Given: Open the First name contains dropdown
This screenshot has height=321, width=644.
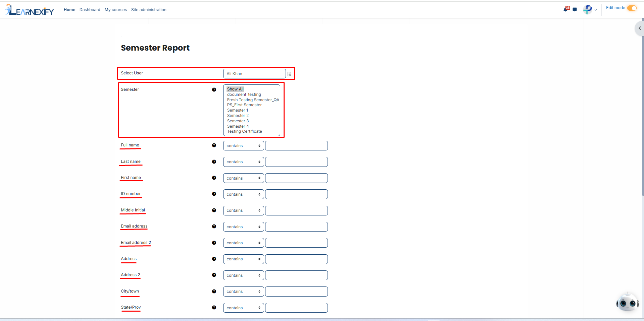Looking at the screenshot, I should 243,178.
